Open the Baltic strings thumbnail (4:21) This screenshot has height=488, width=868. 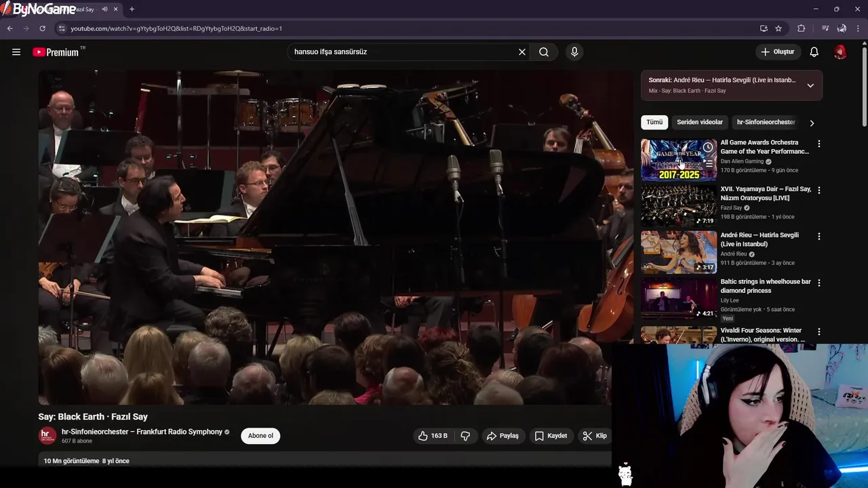click(679, 298)
